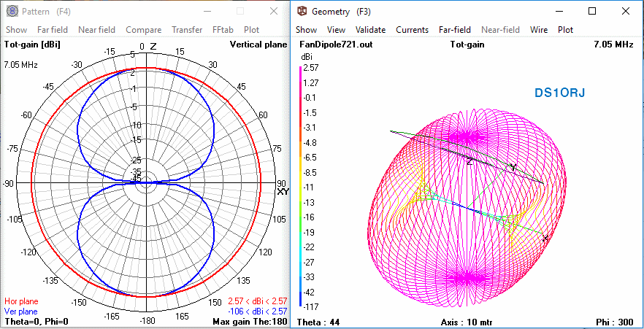Click the Z axis label atop polar plot
Viewport: 644px width, 329px height.
tap(153, 47)
